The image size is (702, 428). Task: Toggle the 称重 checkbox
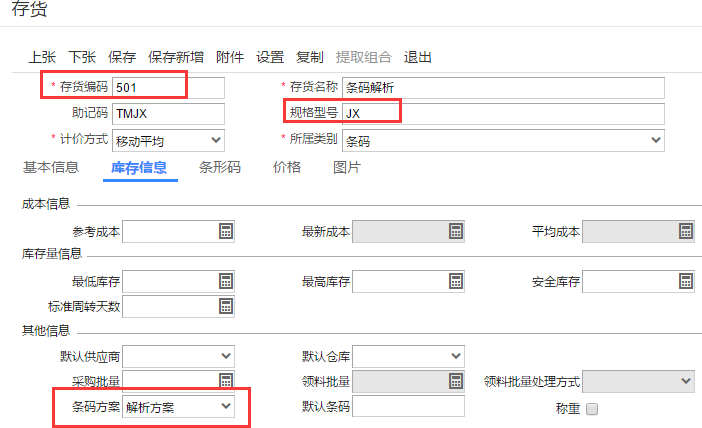coord(592,409)
